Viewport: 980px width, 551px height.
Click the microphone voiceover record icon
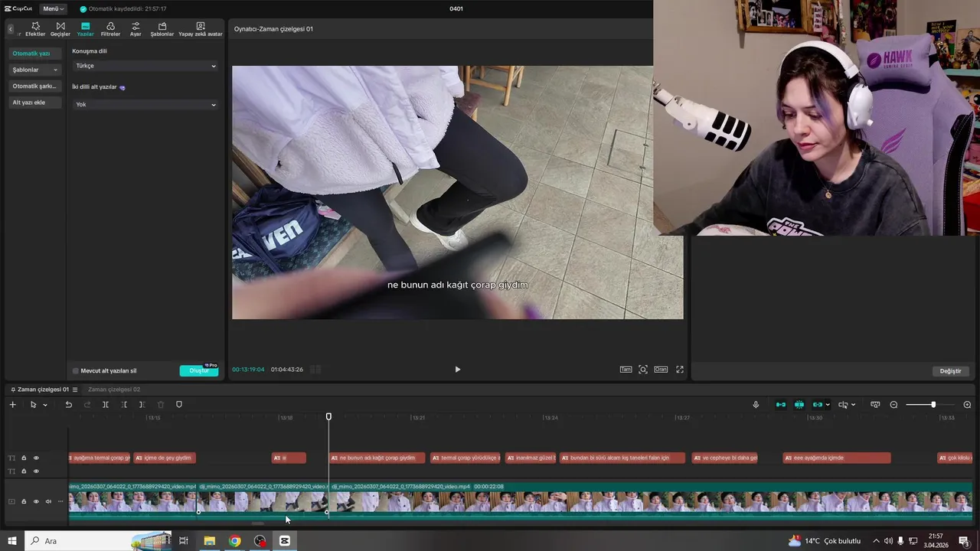click(756, 405)
